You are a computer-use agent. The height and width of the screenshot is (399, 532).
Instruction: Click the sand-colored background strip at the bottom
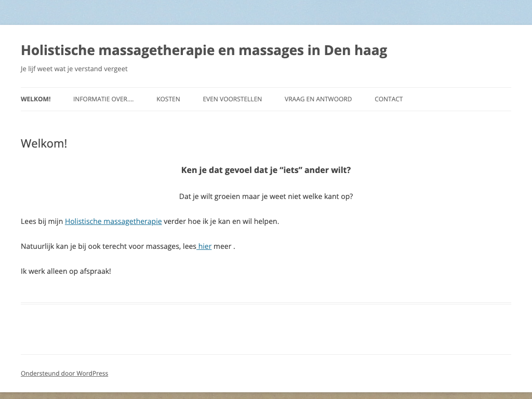(x=266, y=396)
